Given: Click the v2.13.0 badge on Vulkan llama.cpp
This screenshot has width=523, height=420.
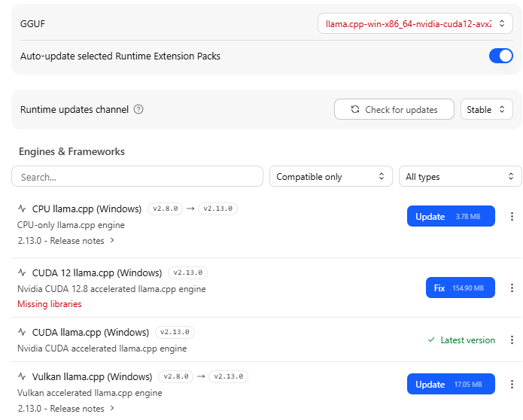Looking at the screenshot, I should point(229,376).
